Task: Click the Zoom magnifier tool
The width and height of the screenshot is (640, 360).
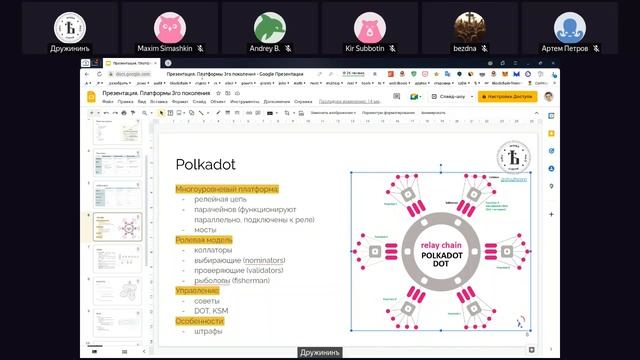Action: [x=144, y=113]
